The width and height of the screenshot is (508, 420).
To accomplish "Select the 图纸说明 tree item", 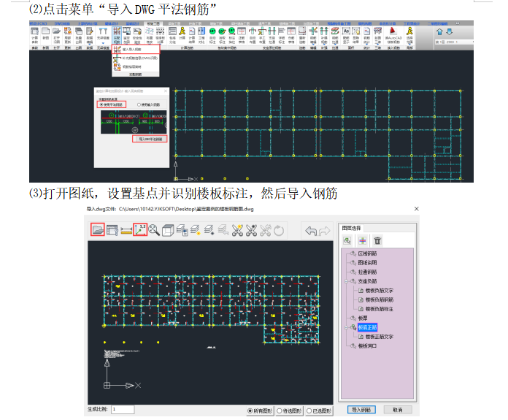I will point(367,263).
